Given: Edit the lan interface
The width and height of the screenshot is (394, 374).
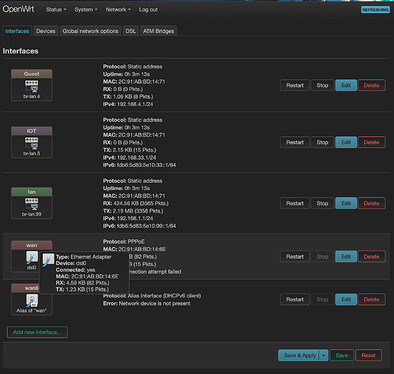Looking at the screenshot, I should (346, 203).
